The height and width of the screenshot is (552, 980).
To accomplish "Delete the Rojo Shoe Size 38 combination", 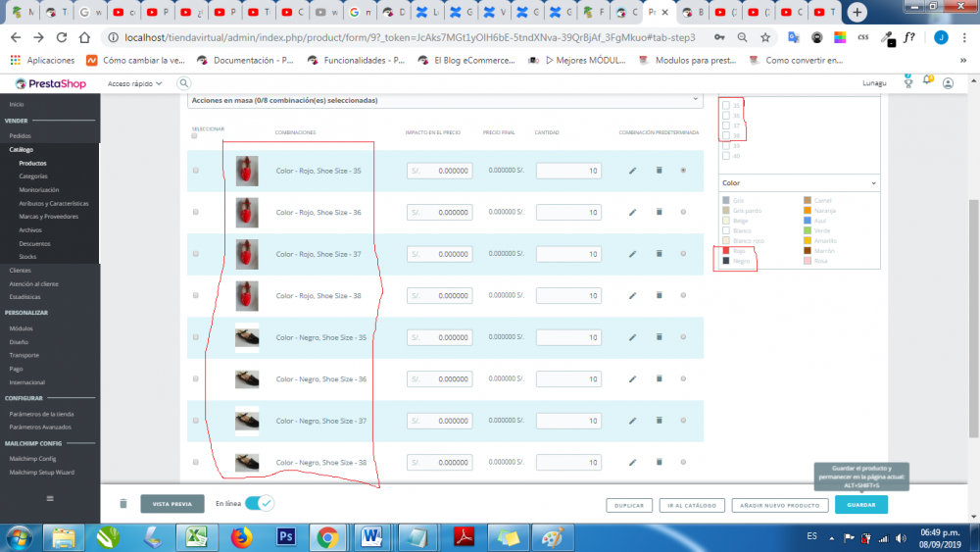I will (x=659, y=295).
